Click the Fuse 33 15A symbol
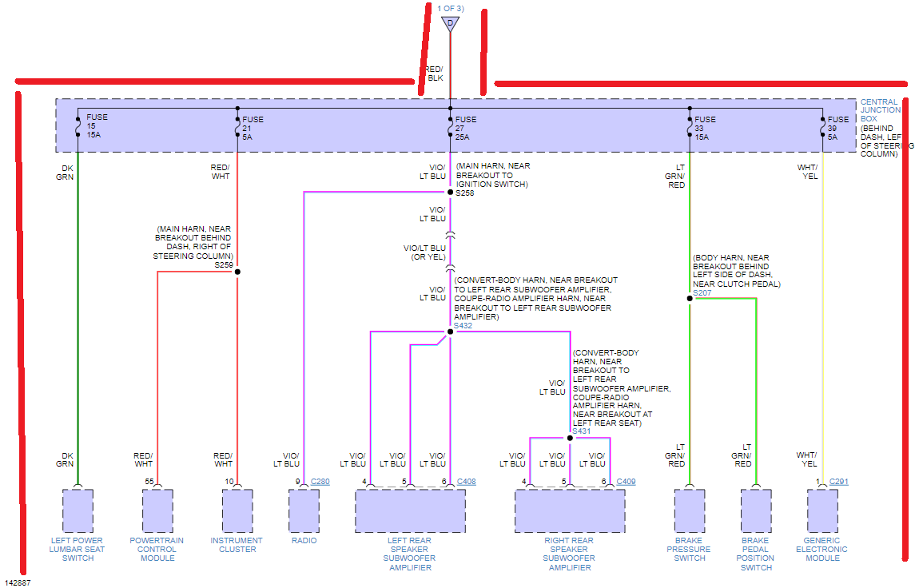The image size is (915, 588). (x=689, y=128)
